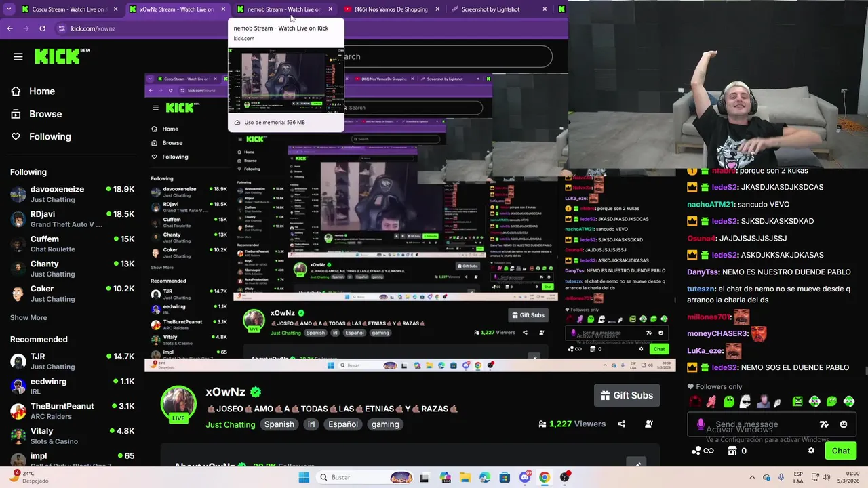Close the Coscu Stream tab
Image resolution: width=868 pixels, height=488 pixels.
(116, 9)
